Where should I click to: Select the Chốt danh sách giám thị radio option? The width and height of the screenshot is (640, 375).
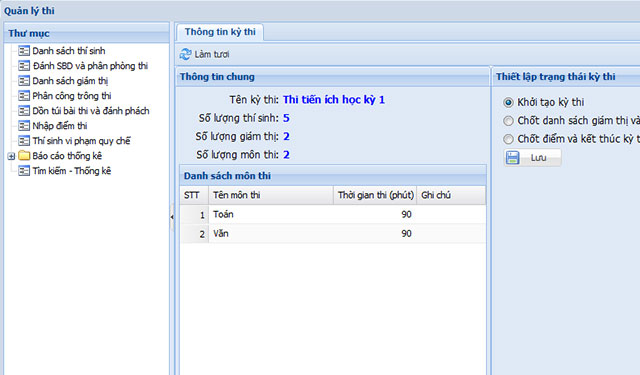click(508, 121)
